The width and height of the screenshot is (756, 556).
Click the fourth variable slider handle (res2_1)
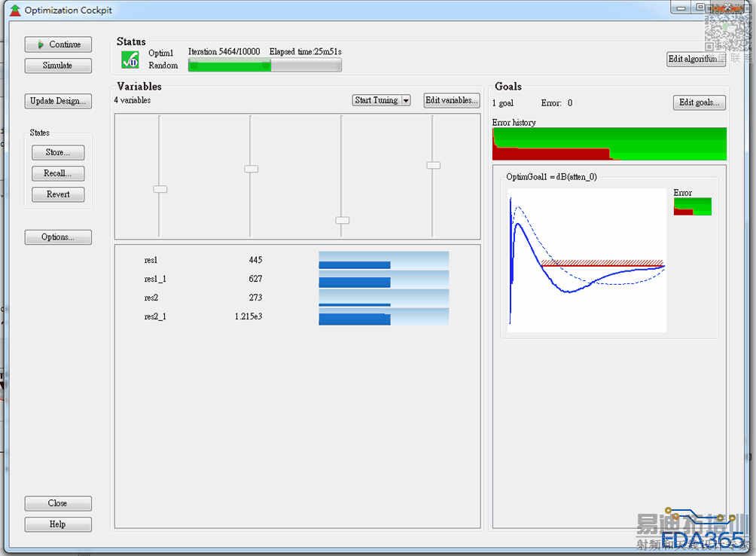(434, 166)
